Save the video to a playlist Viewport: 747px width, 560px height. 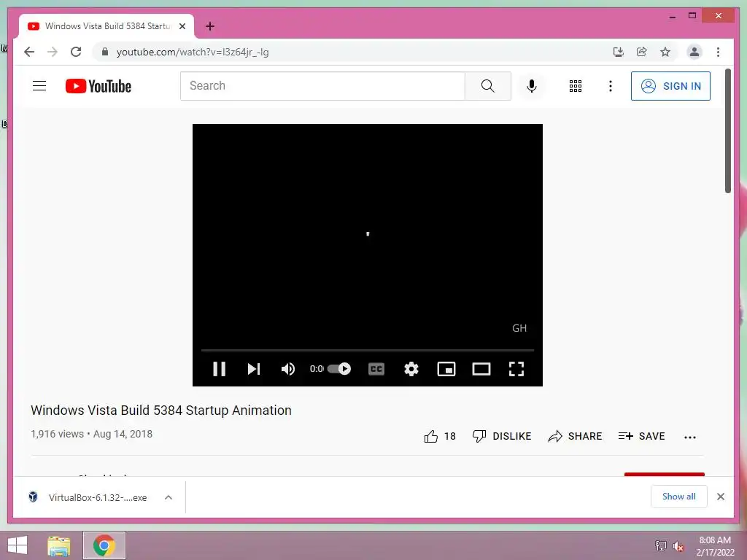[641, 436]
